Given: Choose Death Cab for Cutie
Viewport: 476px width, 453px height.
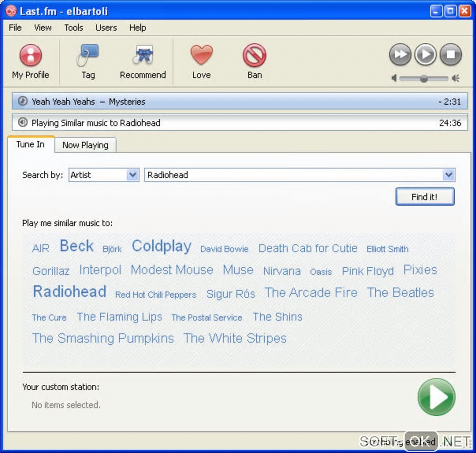Looking at the screenshot, I should 308,248.
